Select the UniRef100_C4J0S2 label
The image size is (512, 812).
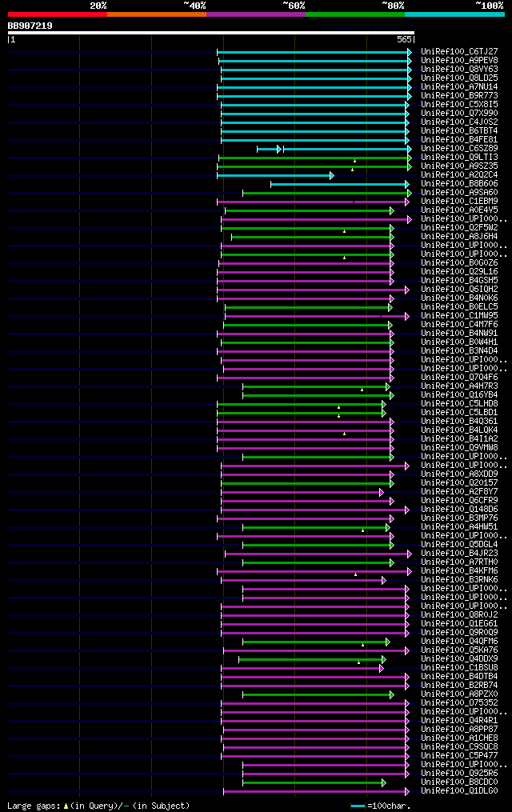[x=459, y=122]
